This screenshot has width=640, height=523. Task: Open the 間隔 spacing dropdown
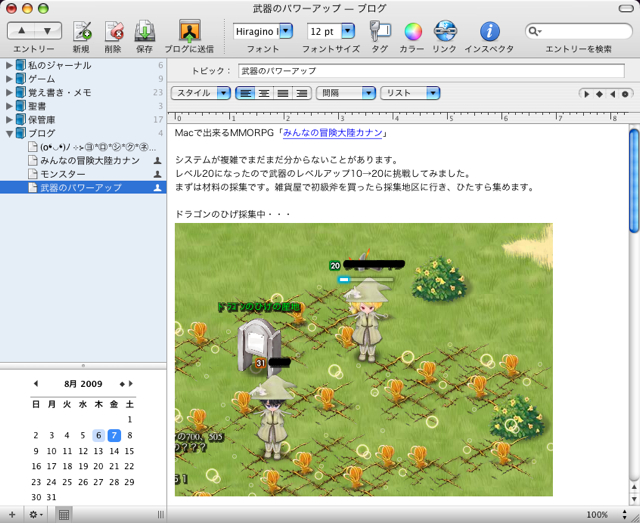[346, 93]
